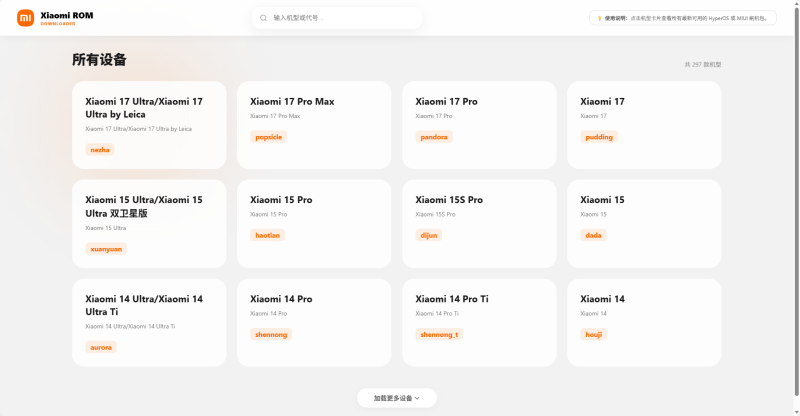Click the Xiaomi MI logo icon
Screen dimensions: 800x416
pyautogui.click(x=25, y=18)
